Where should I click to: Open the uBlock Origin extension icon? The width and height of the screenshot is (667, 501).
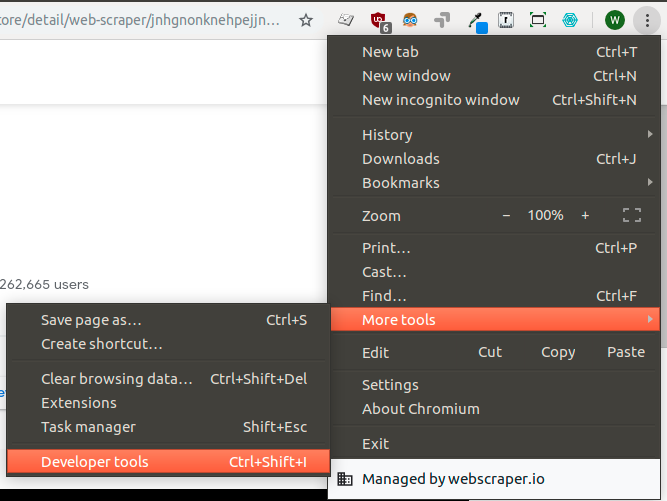coord(379,21)
